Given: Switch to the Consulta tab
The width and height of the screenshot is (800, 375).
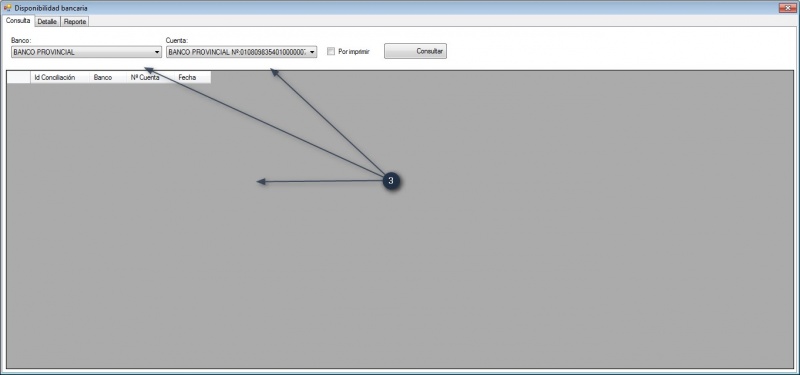Looking at the screenshot, I should pos(18,21).
